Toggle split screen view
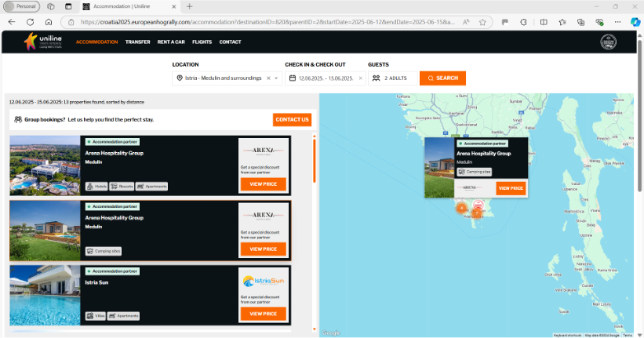The width and height of the screenshot is (644, 338). click(x=544, y=22)
